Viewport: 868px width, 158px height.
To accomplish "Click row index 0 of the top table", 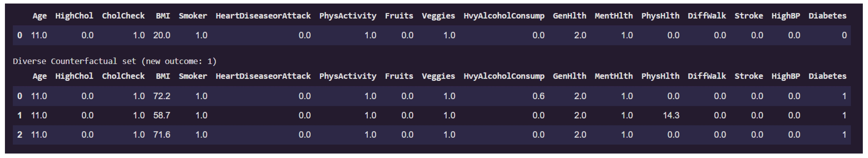I will pyautogui.click(x=20, y=36).
